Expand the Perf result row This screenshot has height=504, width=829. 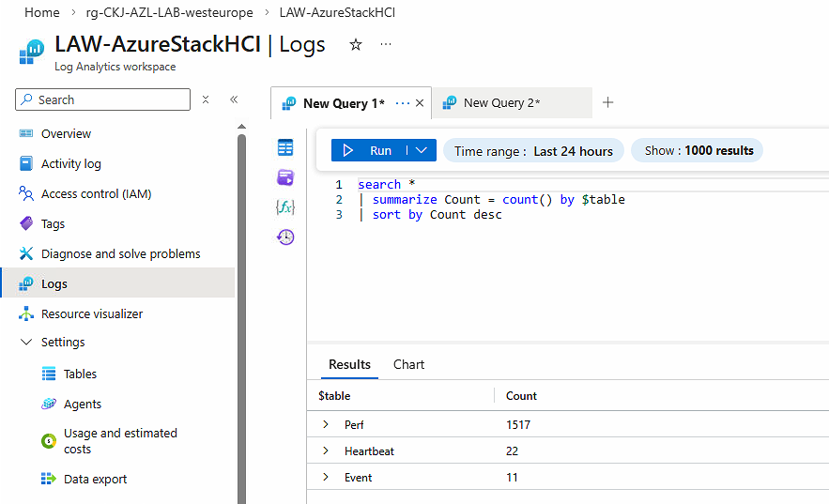(326, 425)
